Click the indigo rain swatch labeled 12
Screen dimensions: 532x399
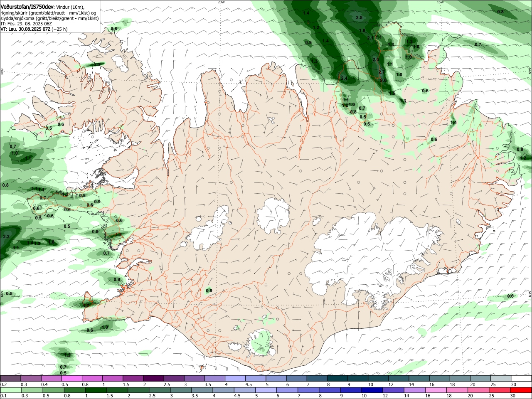[x=393, y=390]
